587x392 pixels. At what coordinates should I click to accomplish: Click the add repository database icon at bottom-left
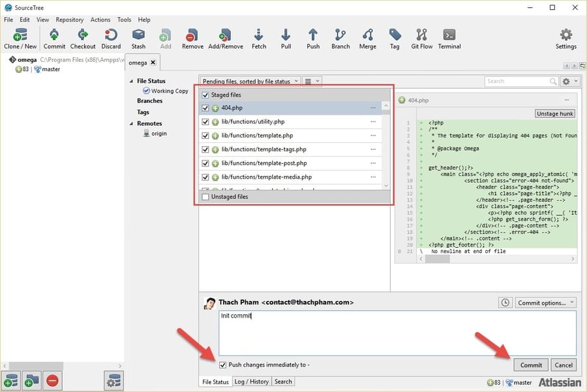11,381
